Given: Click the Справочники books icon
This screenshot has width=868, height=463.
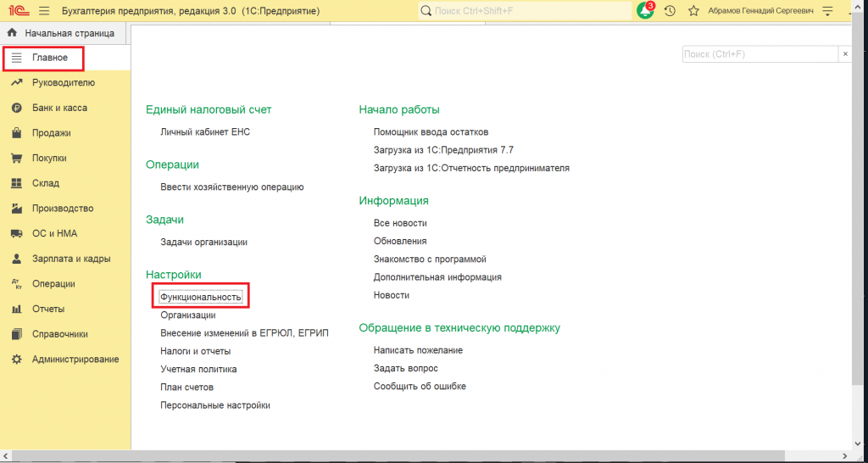Looking at the screenshot, I should [x=17, y=334].
